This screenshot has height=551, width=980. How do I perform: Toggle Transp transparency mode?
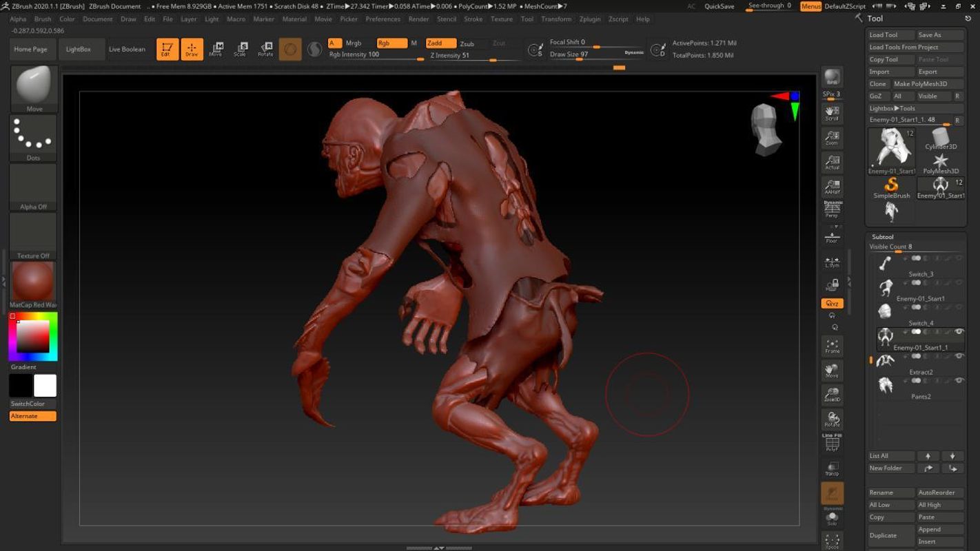coord(832,469)
